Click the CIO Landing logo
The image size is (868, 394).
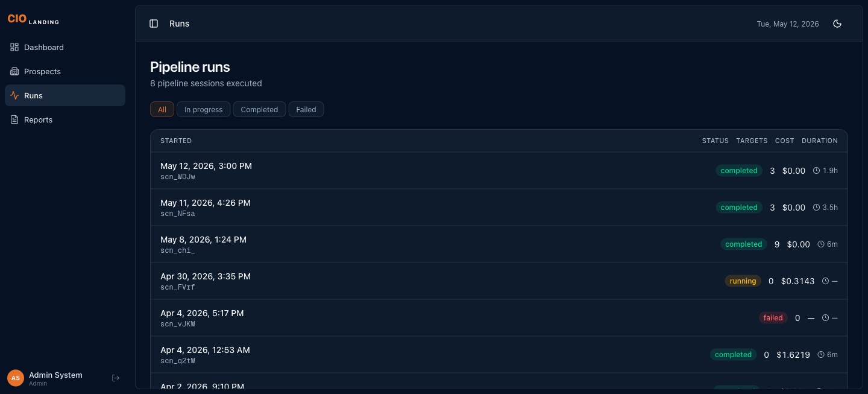pos(33,19)
